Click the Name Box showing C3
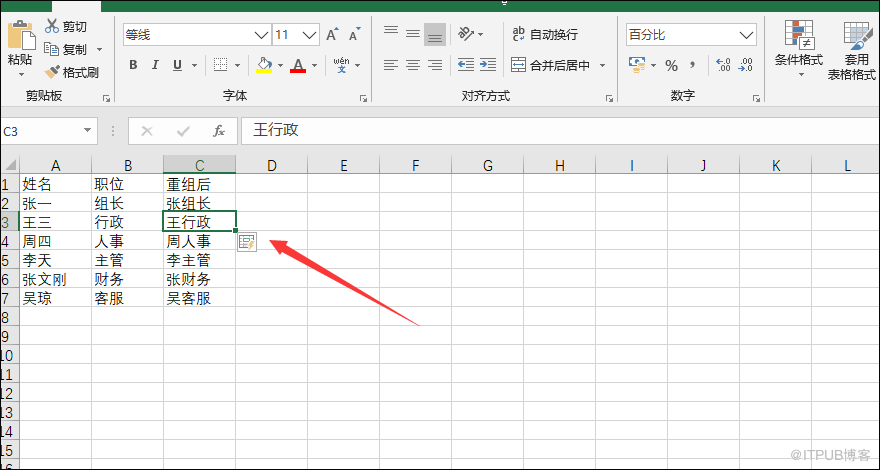This screenshot has height=470, width=880. (x=40, y=131)
